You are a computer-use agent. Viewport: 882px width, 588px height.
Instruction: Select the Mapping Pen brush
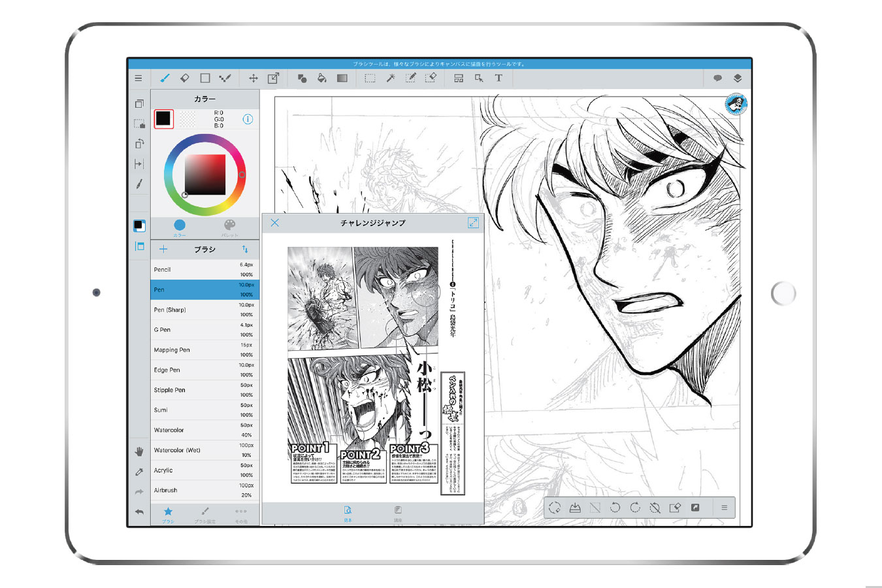pyautogui.click(x=205, y=350)
